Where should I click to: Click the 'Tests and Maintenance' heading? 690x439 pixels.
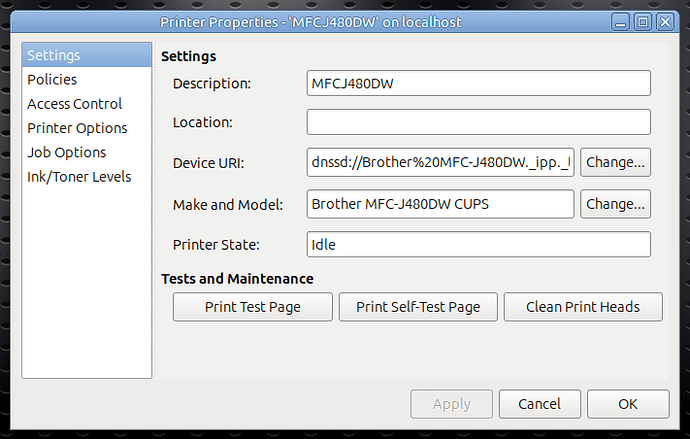coord(237,279)
